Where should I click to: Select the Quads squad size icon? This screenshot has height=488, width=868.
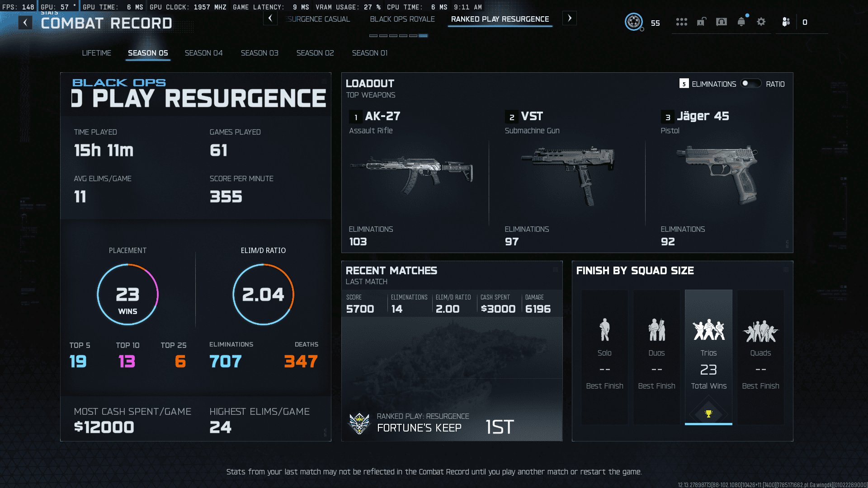(x=761, y=331)
